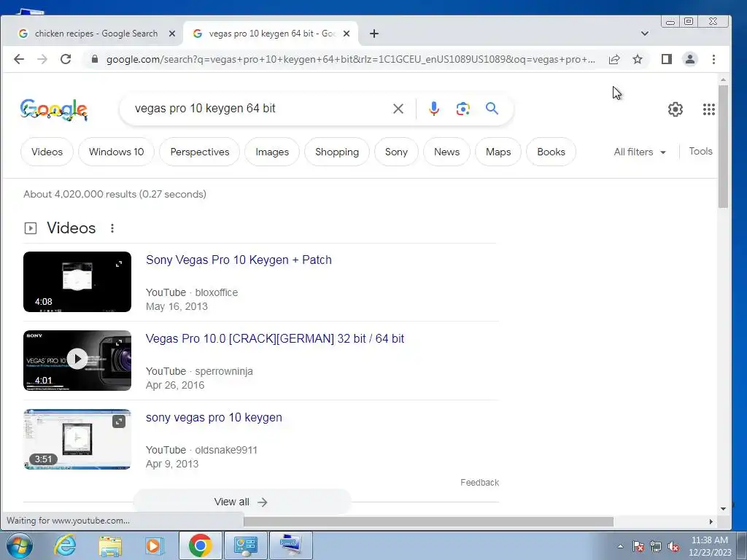This screenshot has height=560, width=747.
Task: Click the 3:51 video thumbnail
Action: pos(77,439)
